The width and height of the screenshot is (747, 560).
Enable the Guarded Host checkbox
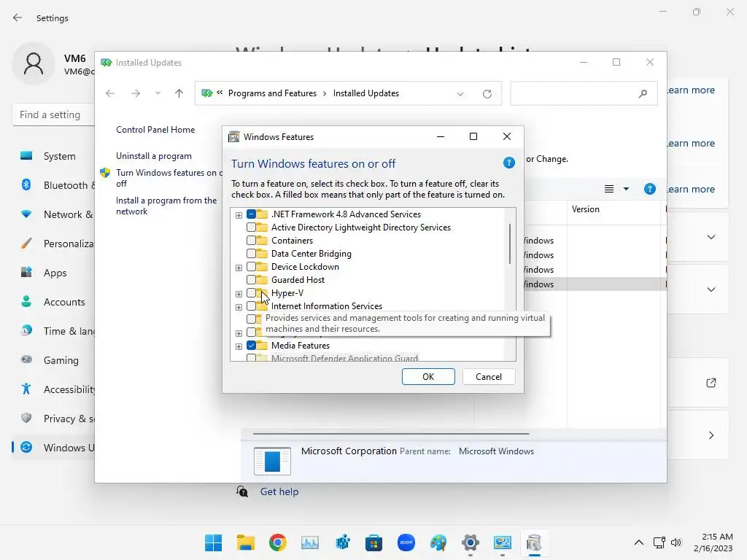251,280
